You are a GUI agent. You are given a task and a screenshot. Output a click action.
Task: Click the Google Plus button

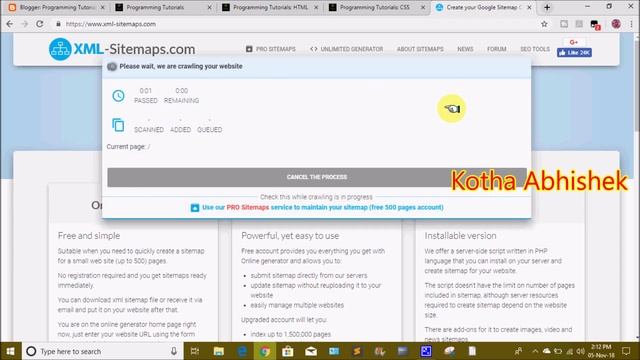pyautogui.click(x=574, y=42)
